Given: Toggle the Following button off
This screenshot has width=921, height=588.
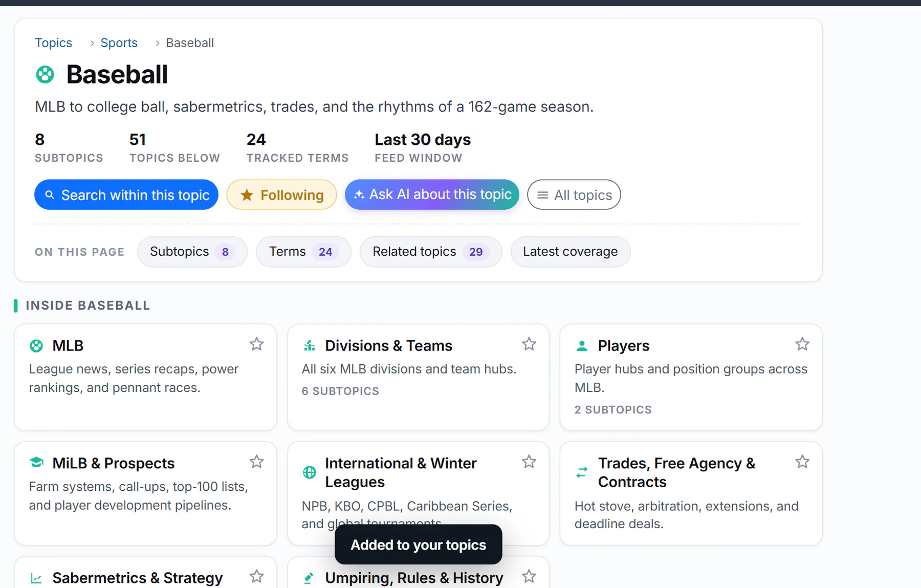Looking at the screenshot, I should pos(281,194).
